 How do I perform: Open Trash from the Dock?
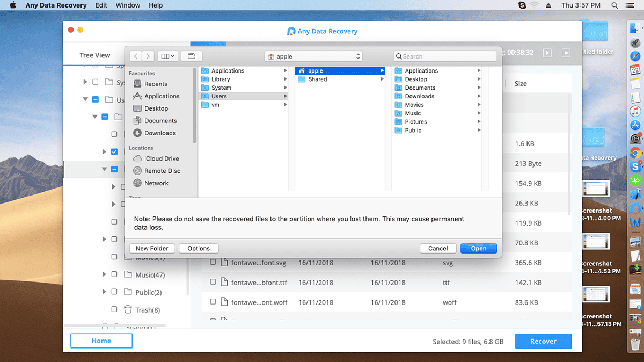point(635,344)
